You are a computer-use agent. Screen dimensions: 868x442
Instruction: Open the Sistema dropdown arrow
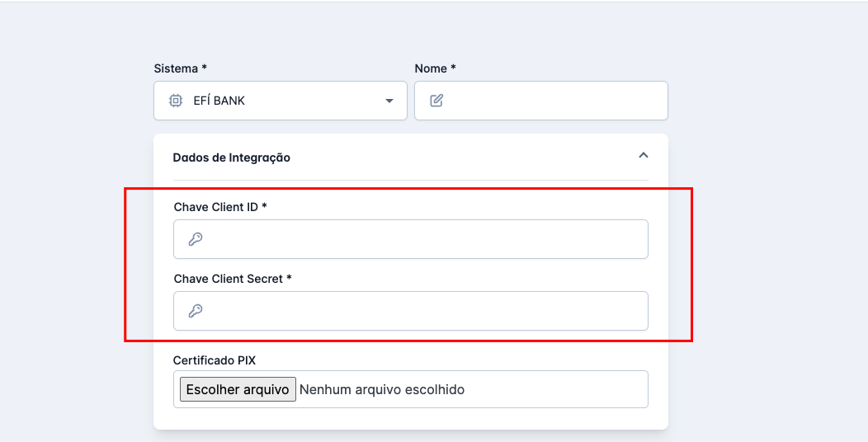(x=389, y=101)
